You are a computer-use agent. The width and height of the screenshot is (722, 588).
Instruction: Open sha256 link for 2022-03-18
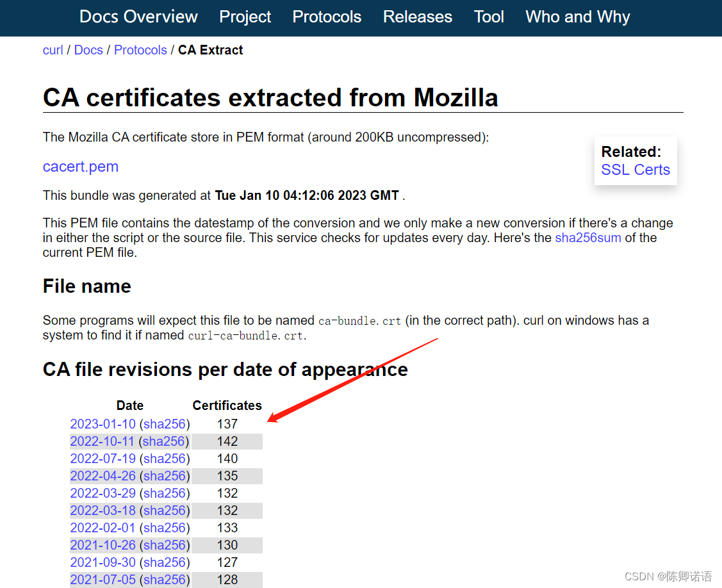(165, 510)
